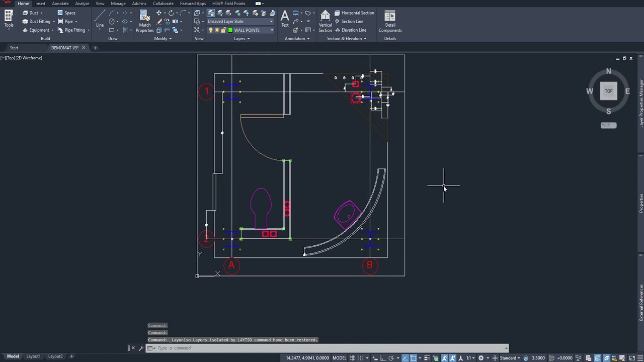
Task: Toggle MODEL space button in status bar
Action: coord(340,358)
